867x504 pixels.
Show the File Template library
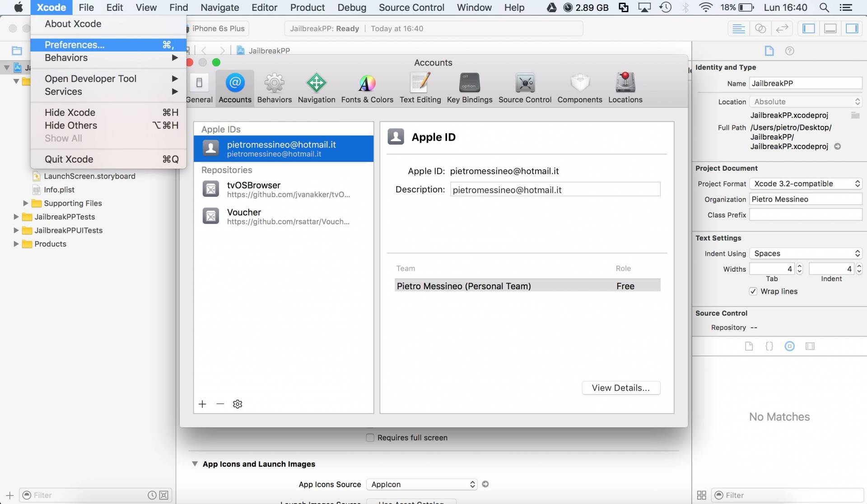click(749, 346)
